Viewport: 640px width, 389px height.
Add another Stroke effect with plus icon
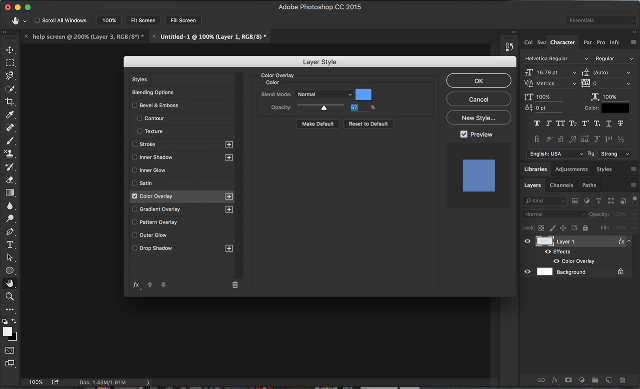tap(229, 144)
